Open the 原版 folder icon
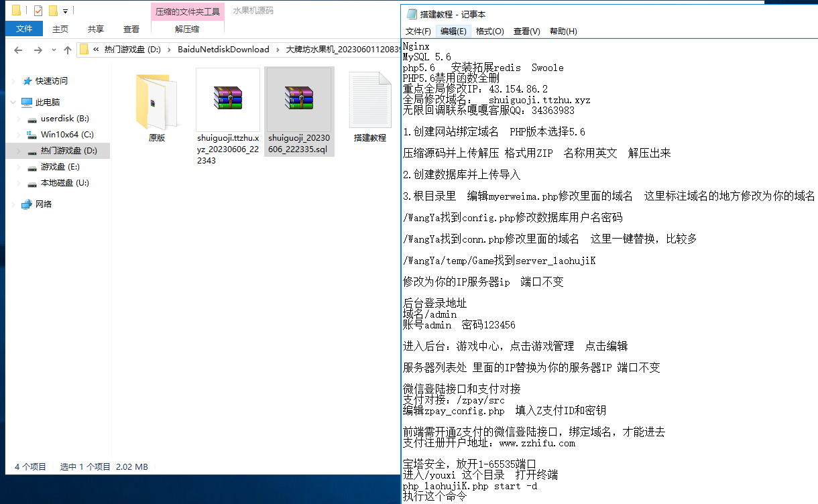Screen dimensions: 818x504 coord(156,101)
